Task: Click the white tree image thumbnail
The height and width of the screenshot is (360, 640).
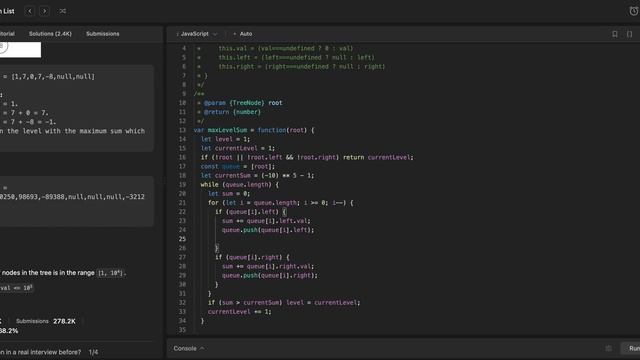Action: [x=20, y=50]
